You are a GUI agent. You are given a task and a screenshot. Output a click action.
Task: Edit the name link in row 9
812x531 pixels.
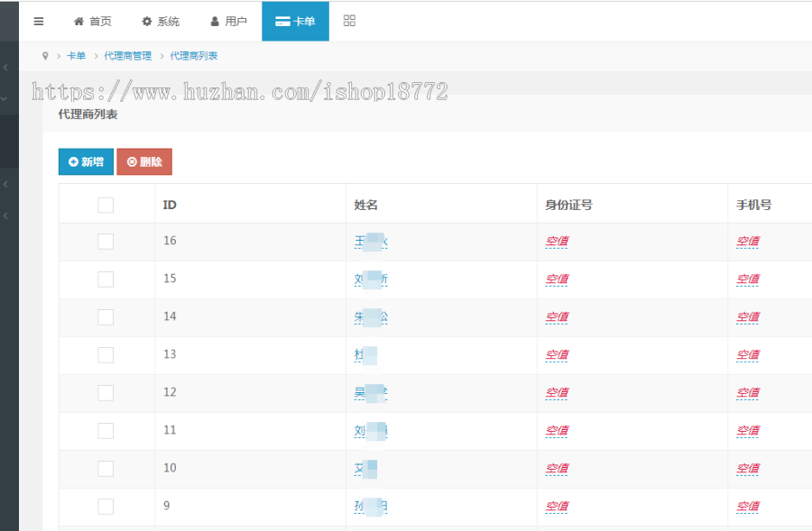371,506
